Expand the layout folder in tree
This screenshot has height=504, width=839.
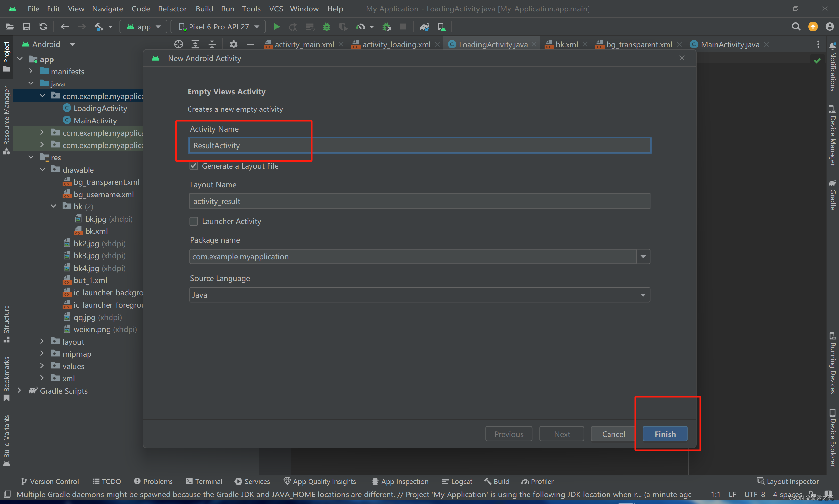pyautogui.click(x=42, y=341)
